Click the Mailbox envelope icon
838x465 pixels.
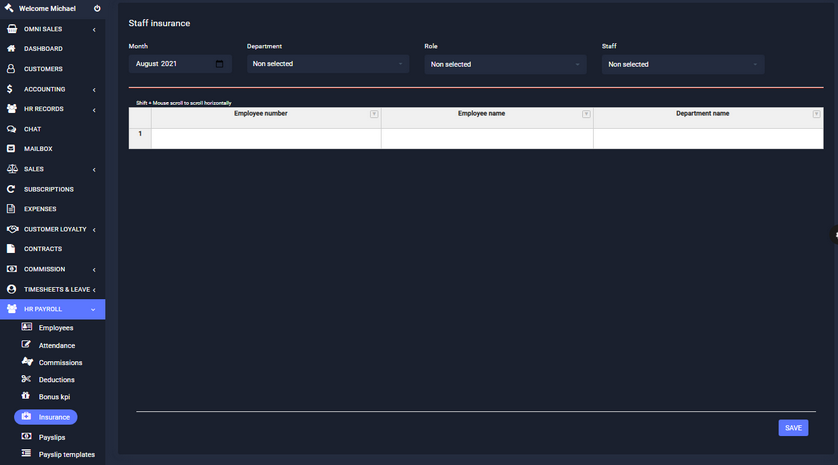pos(11,149)
